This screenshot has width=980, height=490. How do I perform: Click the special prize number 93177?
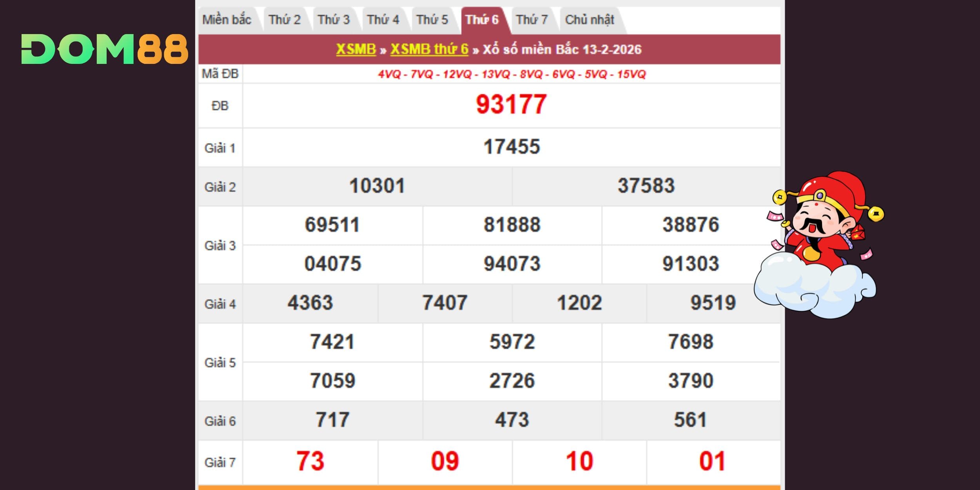[511, 105]
